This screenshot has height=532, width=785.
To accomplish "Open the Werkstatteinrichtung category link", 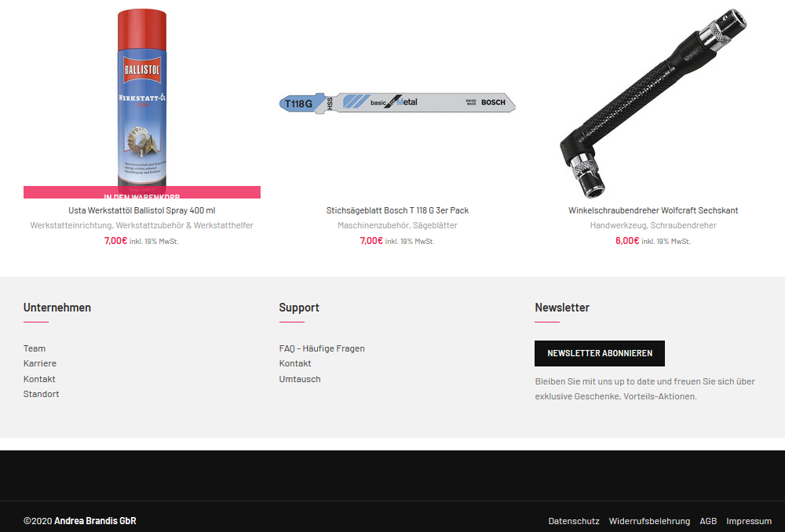I will tap(71, 225).
